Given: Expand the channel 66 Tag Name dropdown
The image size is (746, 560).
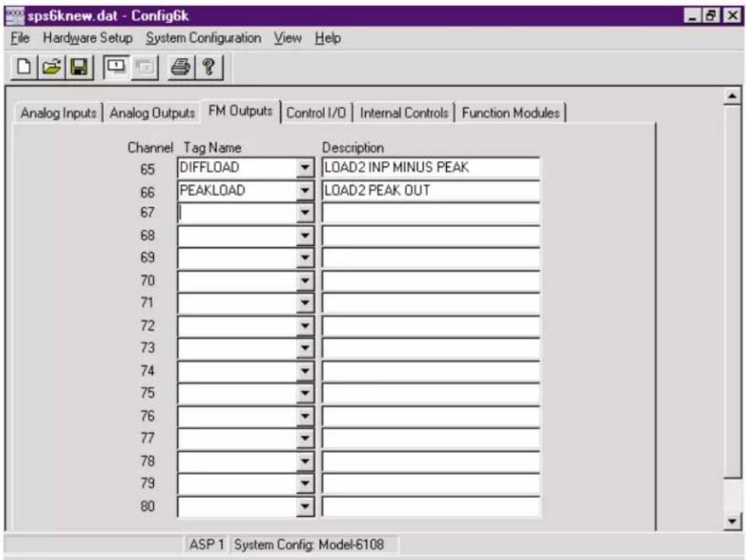Looking at the screenshot, I should coord(305,191).
